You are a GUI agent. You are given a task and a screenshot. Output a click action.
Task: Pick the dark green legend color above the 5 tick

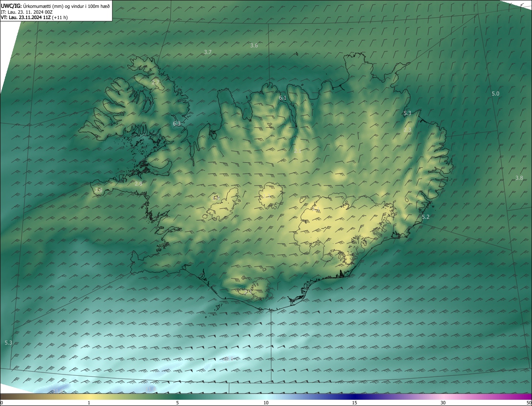click(177, 396)
